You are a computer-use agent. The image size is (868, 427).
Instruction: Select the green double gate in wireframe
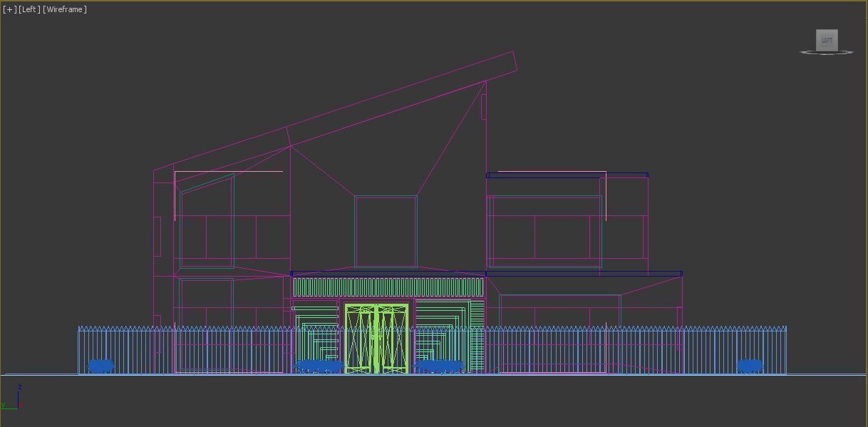coord(377,338)
